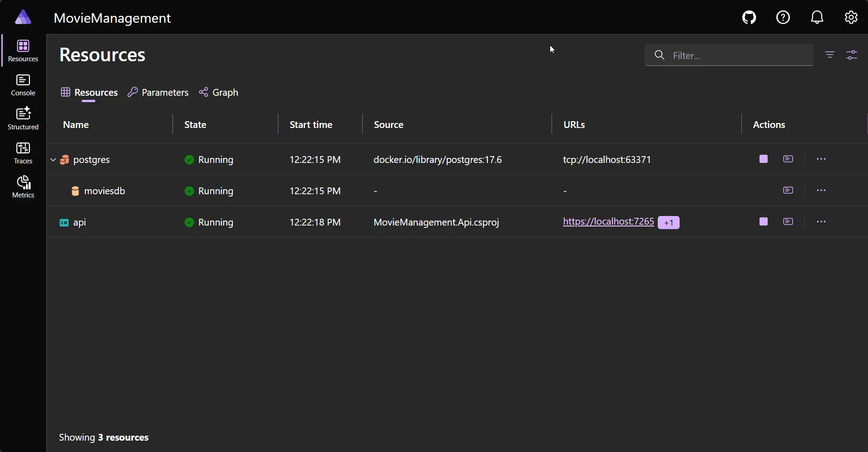Screen dimensions: 868x452
Task: Click the moviesdb start time 12:22:15 PM
Action: pyautogui.click(x=315, y=191)
